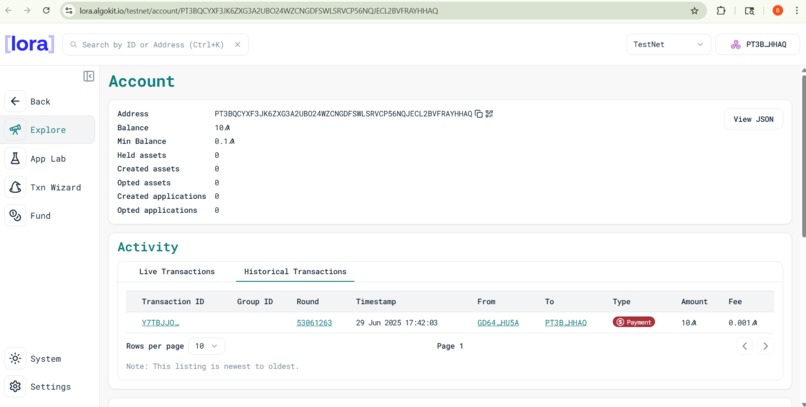Click the search by ID or Address field
Image resolution: width=806 pixels, height=407 pixels.
(155, 45)
